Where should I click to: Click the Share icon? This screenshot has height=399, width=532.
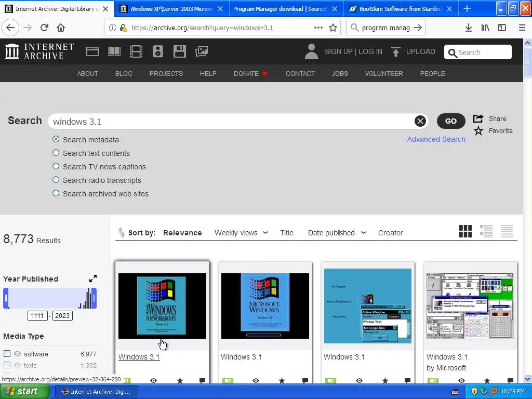click(x=478, y=119)
